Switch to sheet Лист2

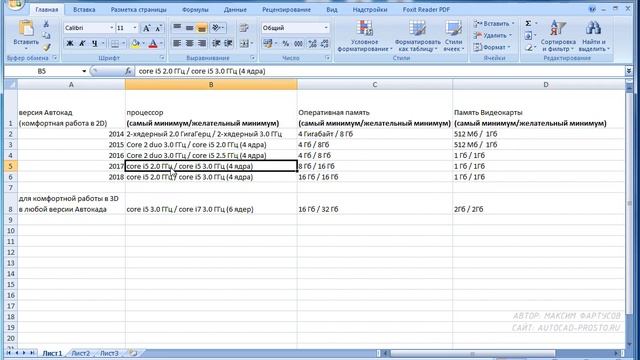80,353
